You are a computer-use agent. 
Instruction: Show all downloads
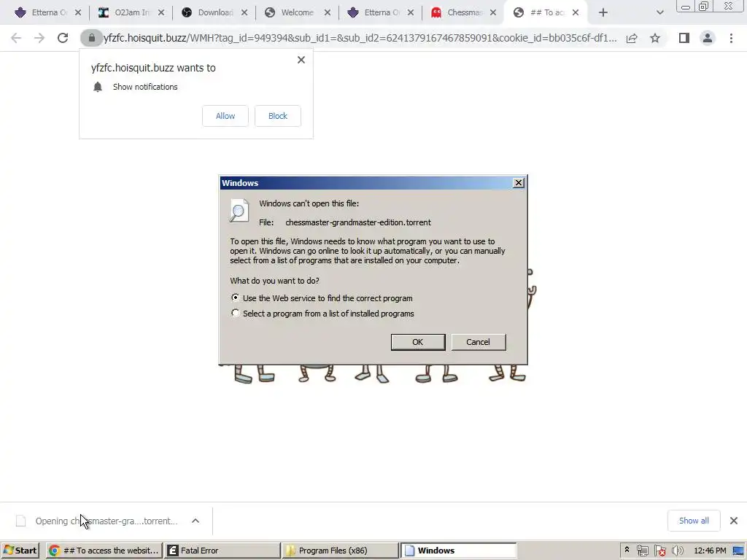694,521
